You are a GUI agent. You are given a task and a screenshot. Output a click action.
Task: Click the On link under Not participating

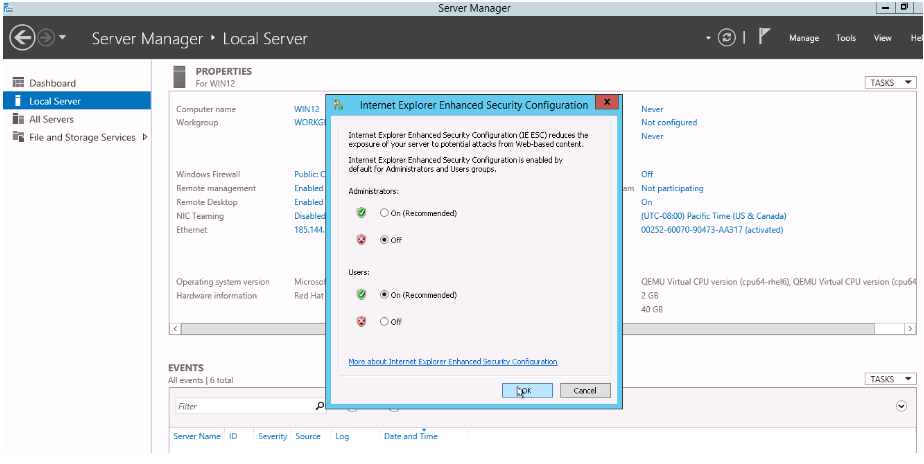(x=646, y=202)
